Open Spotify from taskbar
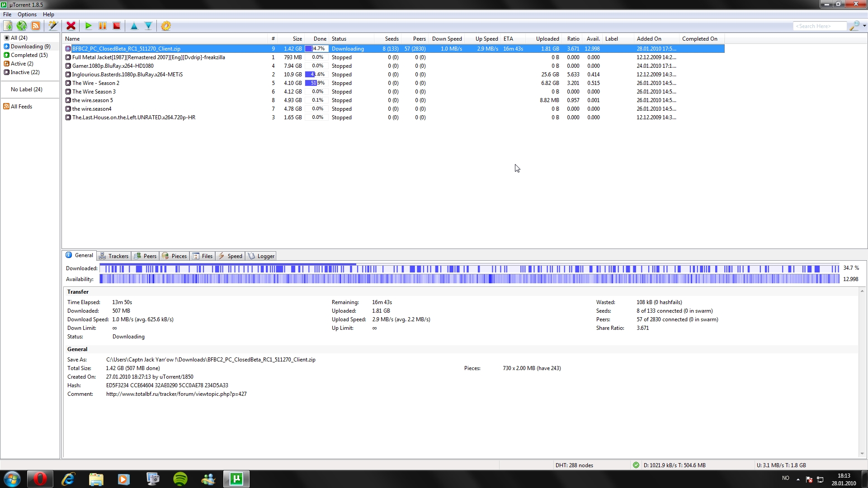The width and height of the screenshot is (868, 488). [180, 479]
